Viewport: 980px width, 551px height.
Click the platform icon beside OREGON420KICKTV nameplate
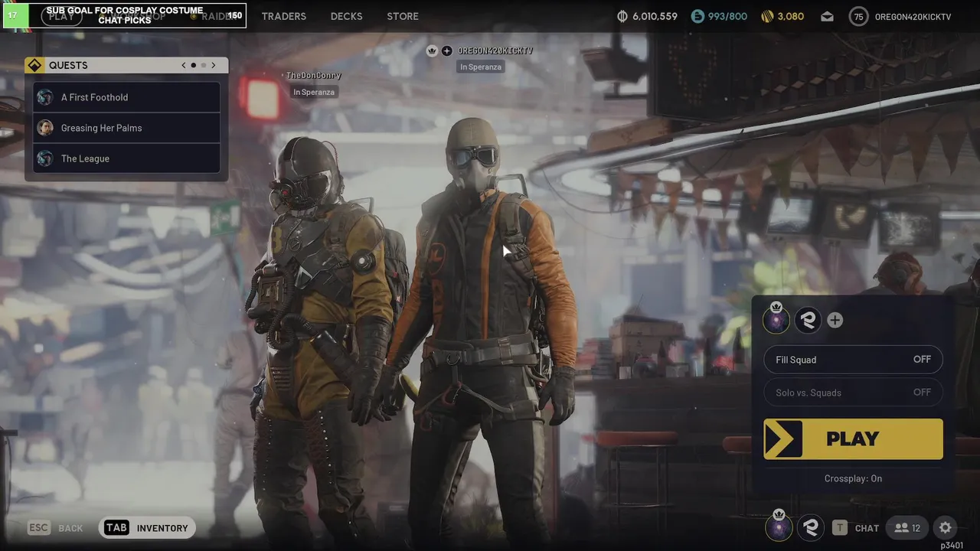pos(447,51)
